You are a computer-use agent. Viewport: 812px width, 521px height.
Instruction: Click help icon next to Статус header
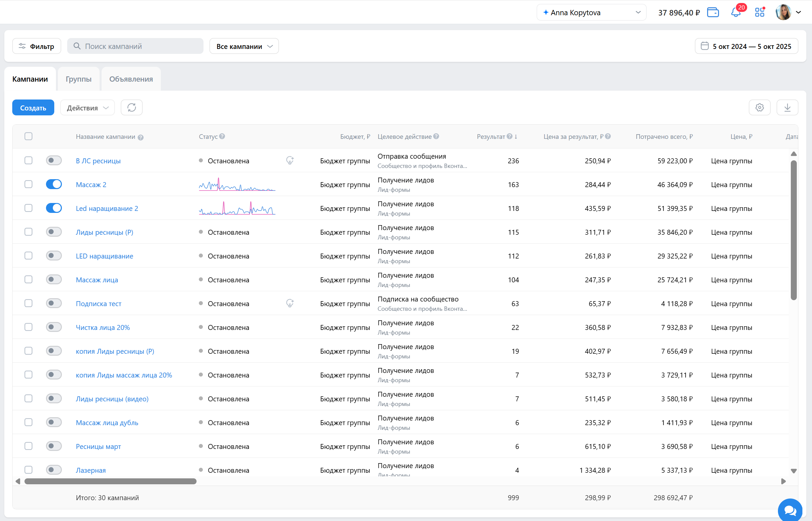tap(222, 136)
